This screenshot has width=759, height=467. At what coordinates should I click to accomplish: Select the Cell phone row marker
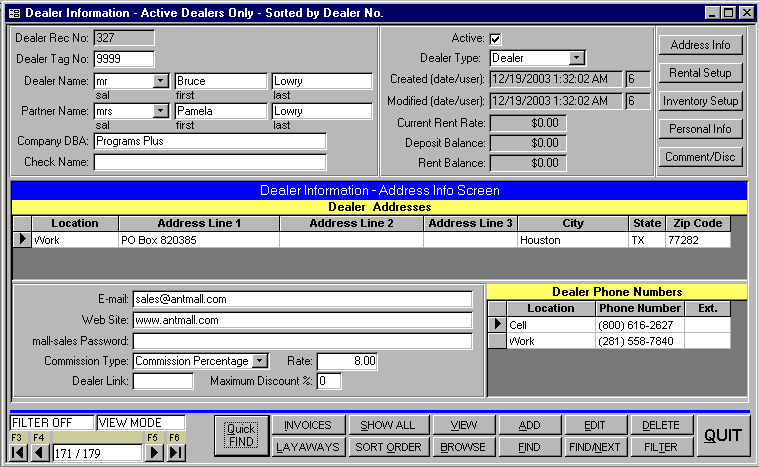[x=496, y=325]
